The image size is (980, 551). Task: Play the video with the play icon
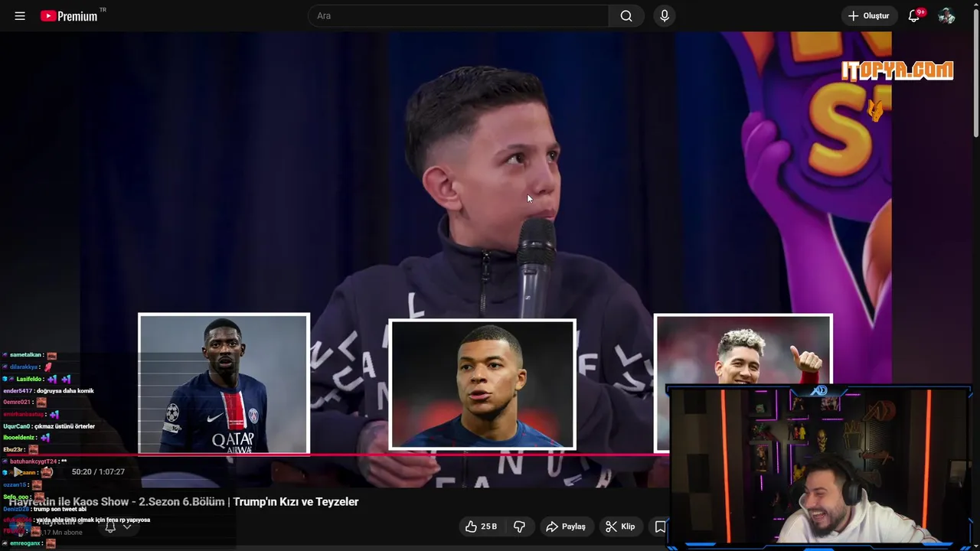pyautogui.click(x=18, y=472)
